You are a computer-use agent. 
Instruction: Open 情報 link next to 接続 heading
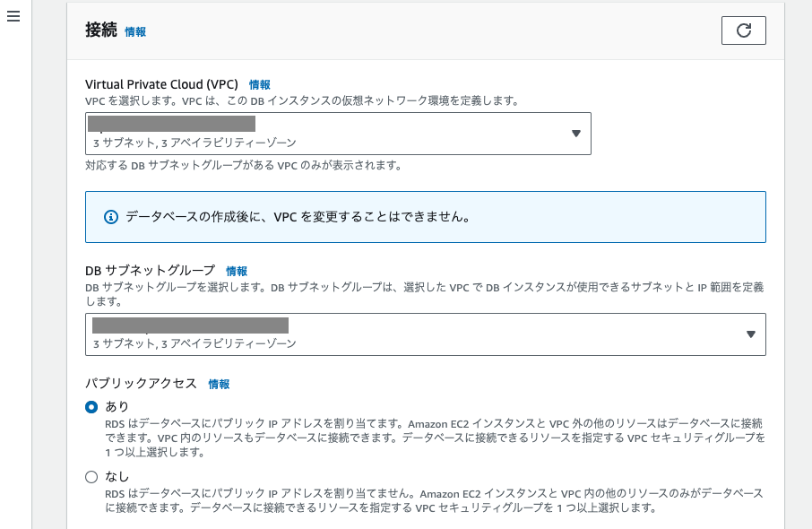[135, 32]
